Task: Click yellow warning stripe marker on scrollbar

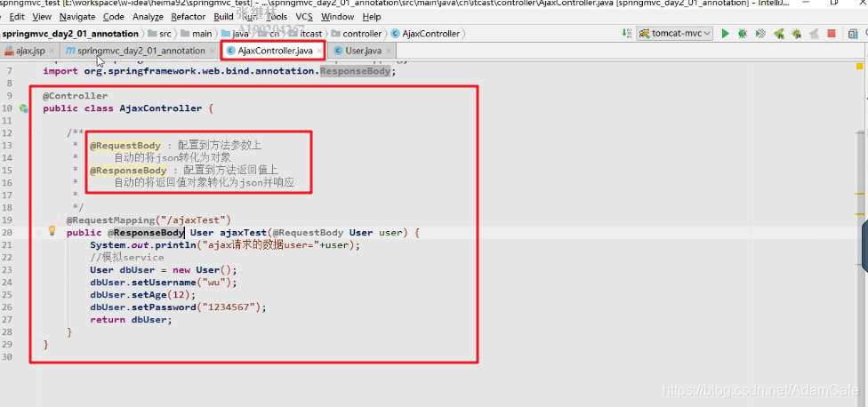Action: [860, 194]
